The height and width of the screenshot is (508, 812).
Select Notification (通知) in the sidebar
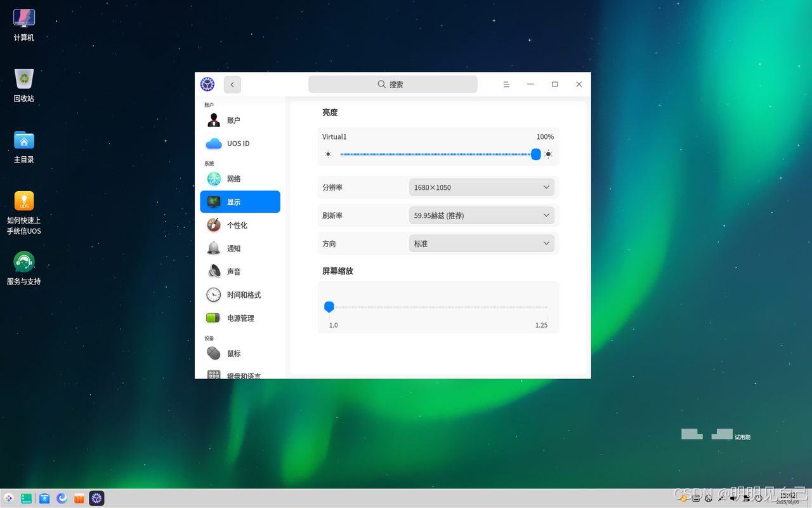click(x=240, y=248)
